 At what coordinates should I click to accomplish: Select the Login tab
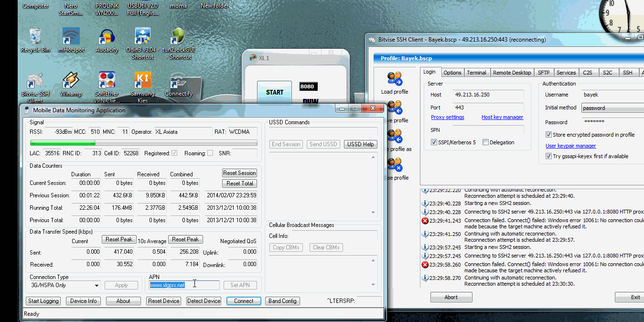[x=429, y=72]
